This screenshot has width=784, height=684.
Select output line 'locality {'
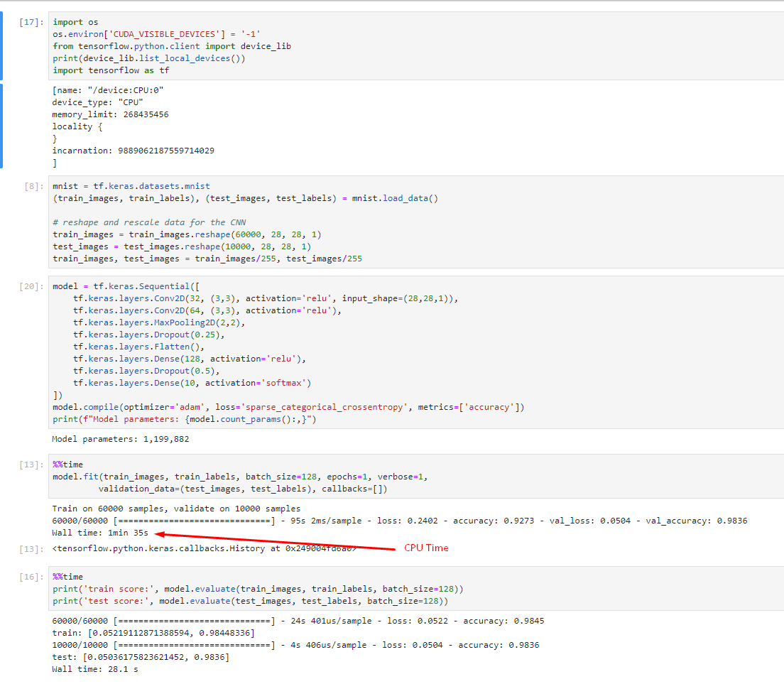click(77, 126)
